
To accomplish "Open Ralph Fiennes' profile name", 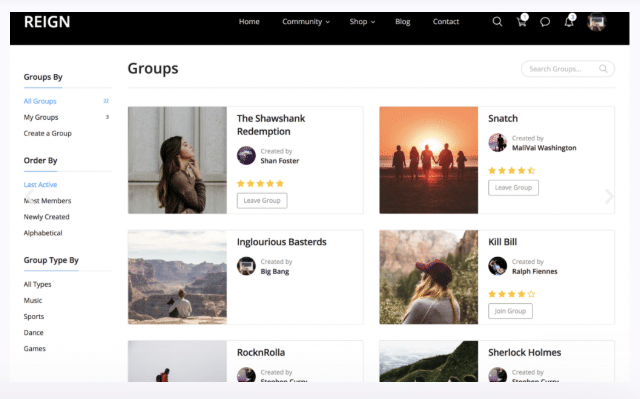I will (534, 271).
